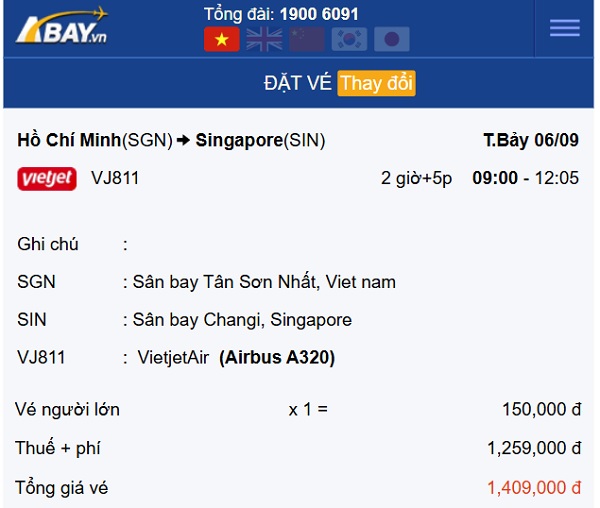The height and width of the screenshot is (508, 600).
Task: Click the Vé người lớn row
Action: 298,410
